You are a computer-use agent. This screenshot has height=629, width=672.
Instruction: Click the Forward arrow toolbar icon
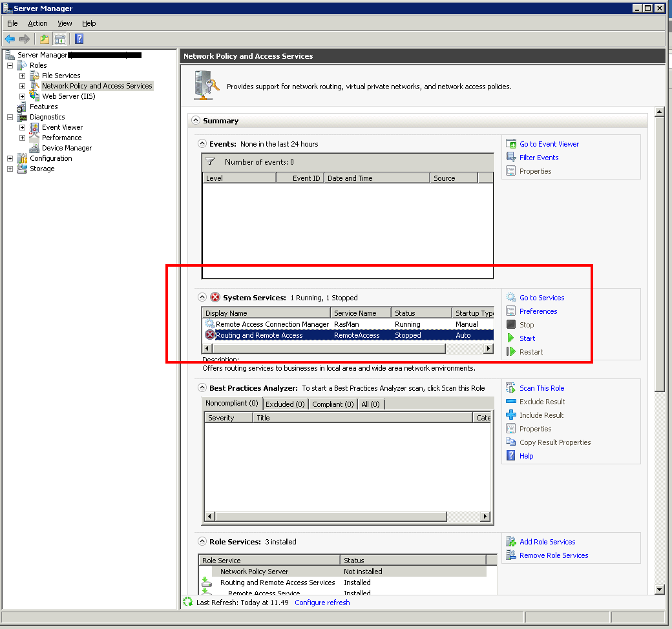tap(25, 39)
